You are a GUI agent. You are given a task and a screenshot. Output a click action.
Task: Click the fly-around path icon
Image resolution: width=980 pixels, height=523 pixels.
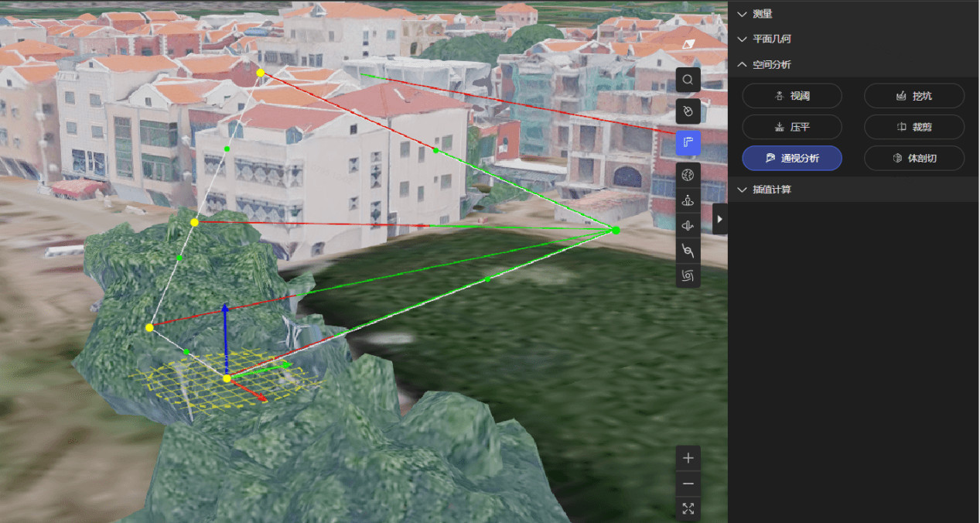(688, 250)
